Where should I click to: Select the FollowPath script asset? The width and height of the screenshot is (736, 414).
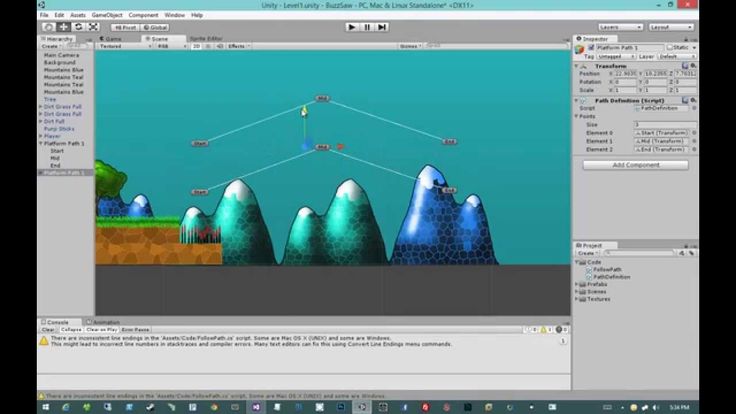pyautogui.click(x=607, y=269)
